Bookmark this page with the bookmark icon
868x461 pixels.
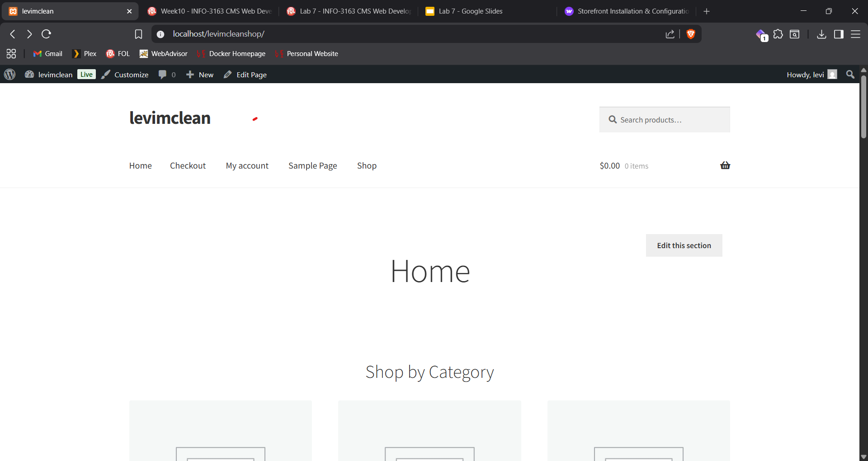click(x=138, y=34)
